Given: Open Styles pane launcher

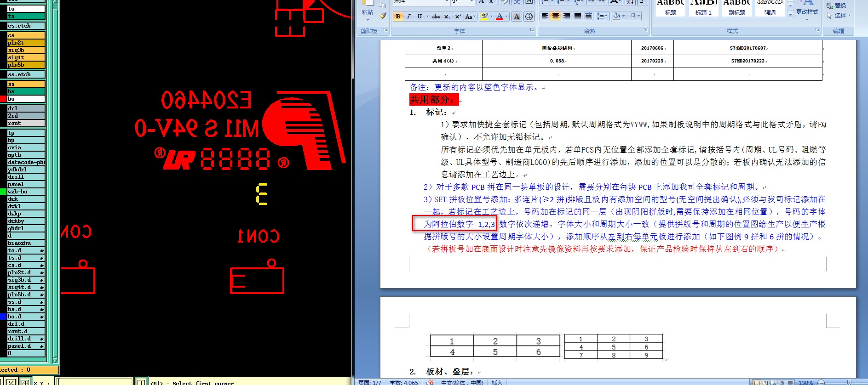Looking at the screenshot, I should tap(817, 30).
